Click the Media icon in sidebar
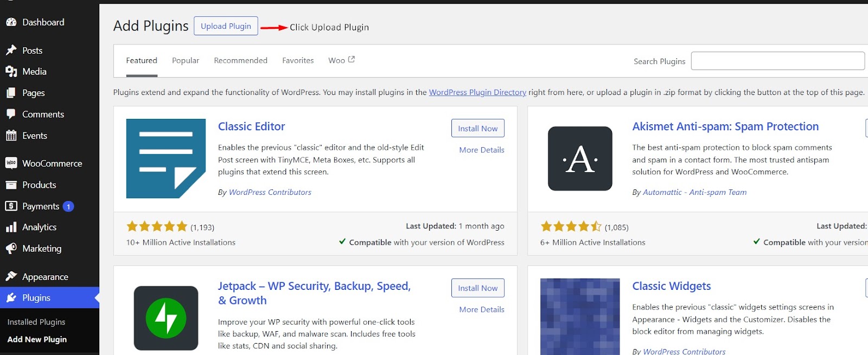Image resolution: width=868 pixels, height=355 pixels. (11, 72)
